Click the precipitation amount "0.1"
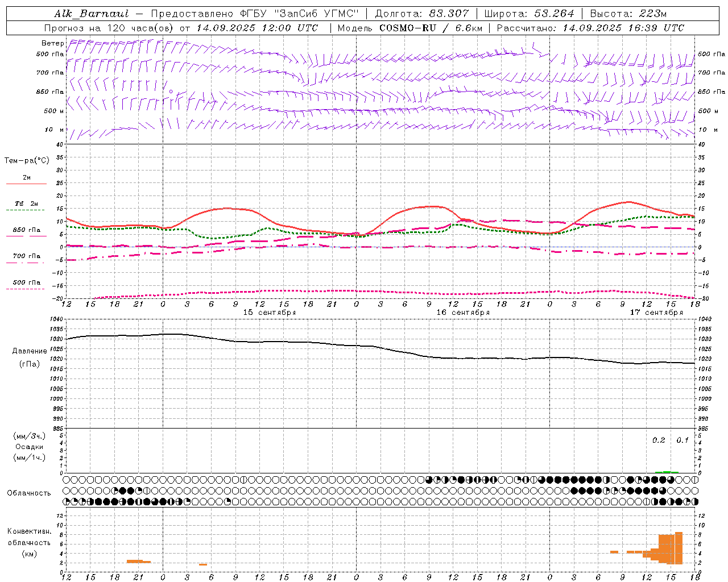 pos(682,440)
